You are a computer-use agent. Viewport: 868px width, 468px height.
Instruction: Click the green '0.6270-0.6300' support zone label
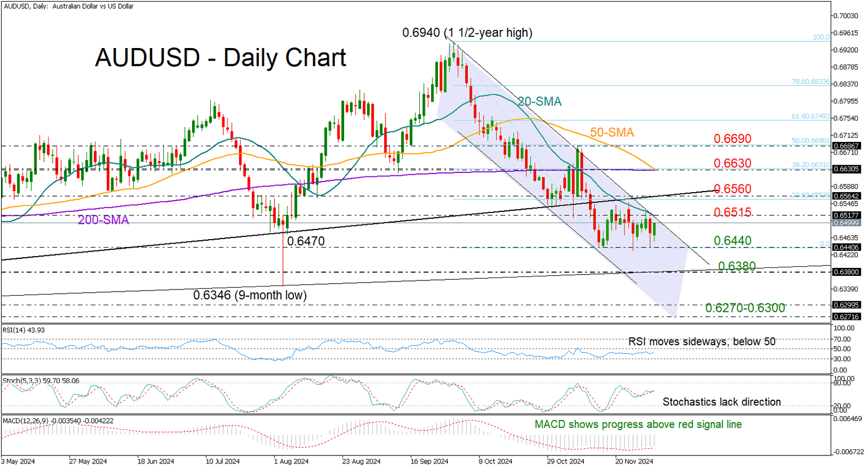coord(745,308)
